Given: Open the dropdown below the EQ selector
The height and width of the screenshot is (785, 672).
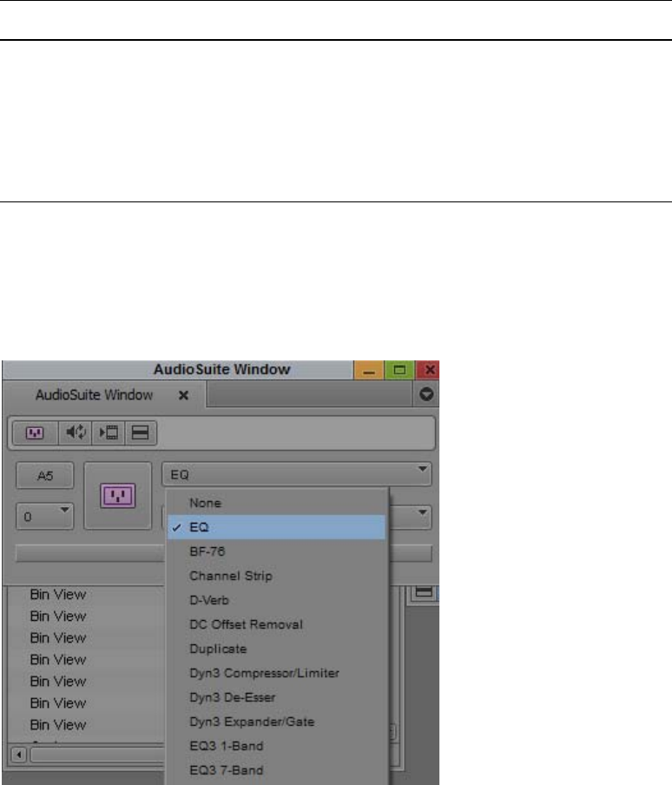Looking at the screenshot, I should pos(411,518).
